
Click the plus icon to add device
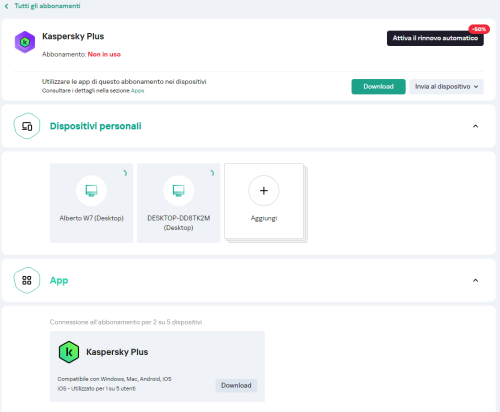coord(264,191)
